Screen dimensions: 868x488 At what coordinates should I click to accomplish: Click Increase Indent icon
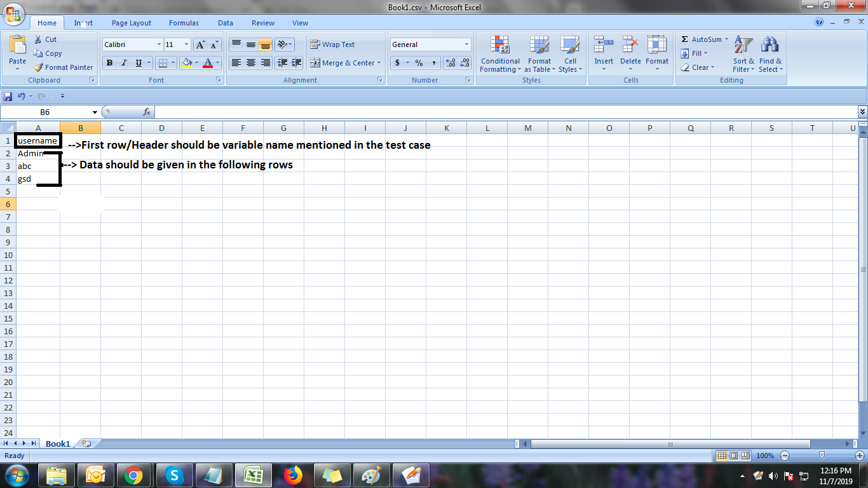point(296,63)
